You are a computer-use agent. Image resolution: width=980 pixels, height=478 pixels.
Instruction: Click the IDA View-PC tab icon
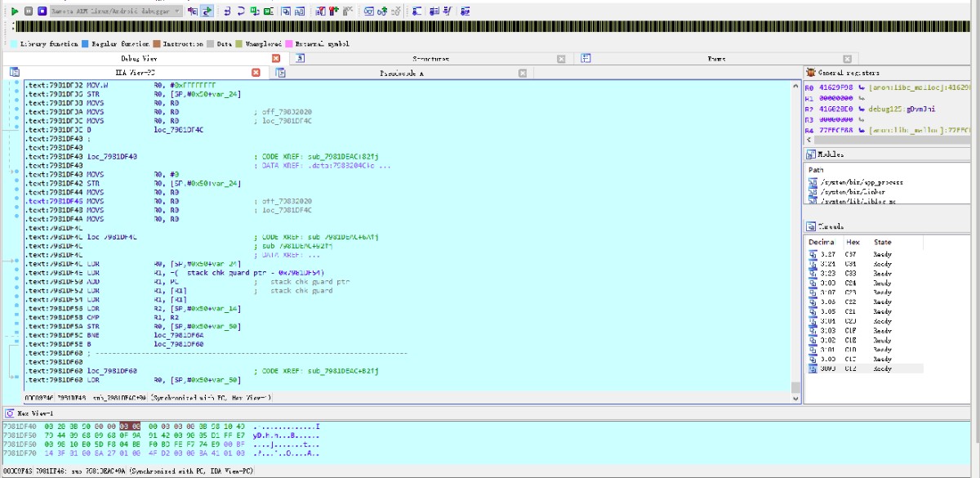pyautogui.click(x=14, y=73)
